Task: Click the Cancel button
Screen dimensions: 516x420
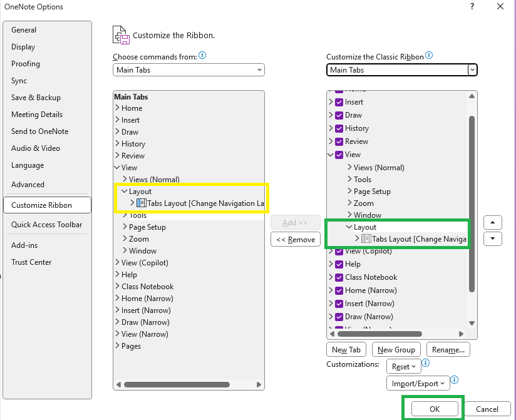Action: point(487,409)
